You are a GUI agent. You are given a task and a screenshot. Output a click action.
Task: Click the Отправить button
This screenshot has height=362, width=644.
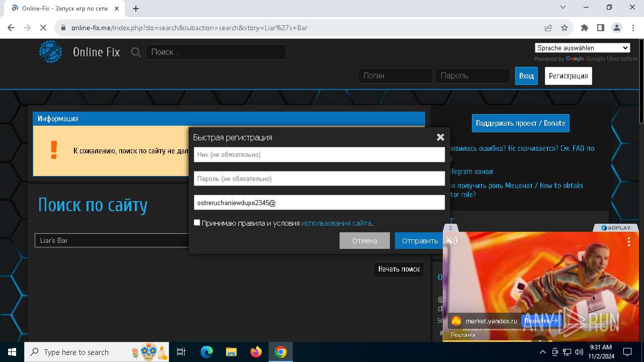pos(420,240)
